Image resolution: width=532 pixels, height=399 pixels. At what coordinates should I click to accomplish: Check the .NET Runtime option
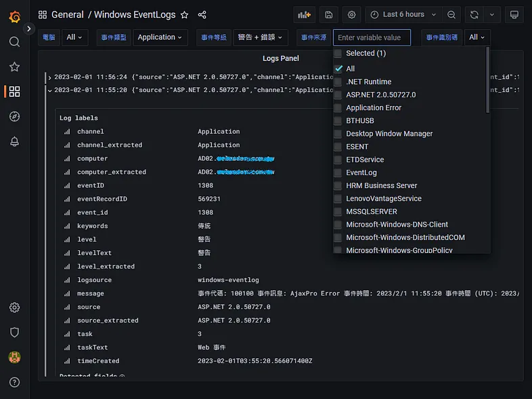[x=338, y=82]
